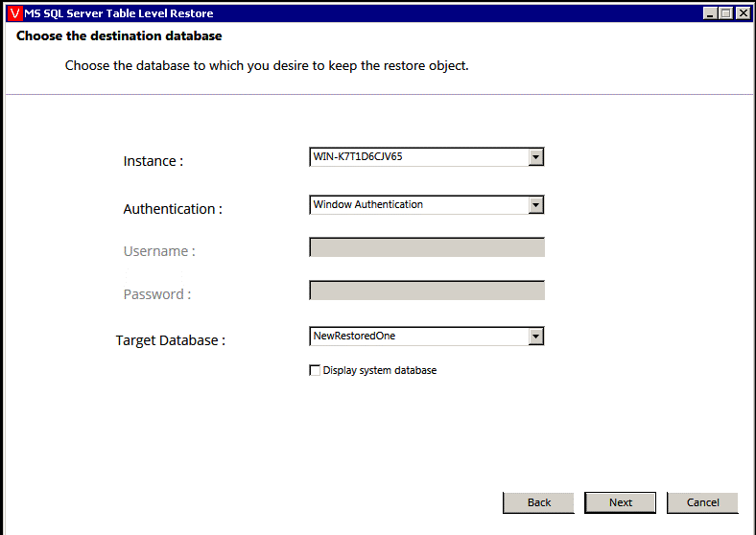Click the Password input field
Screen dimensions: 756x535
click(x=427, y=291)
